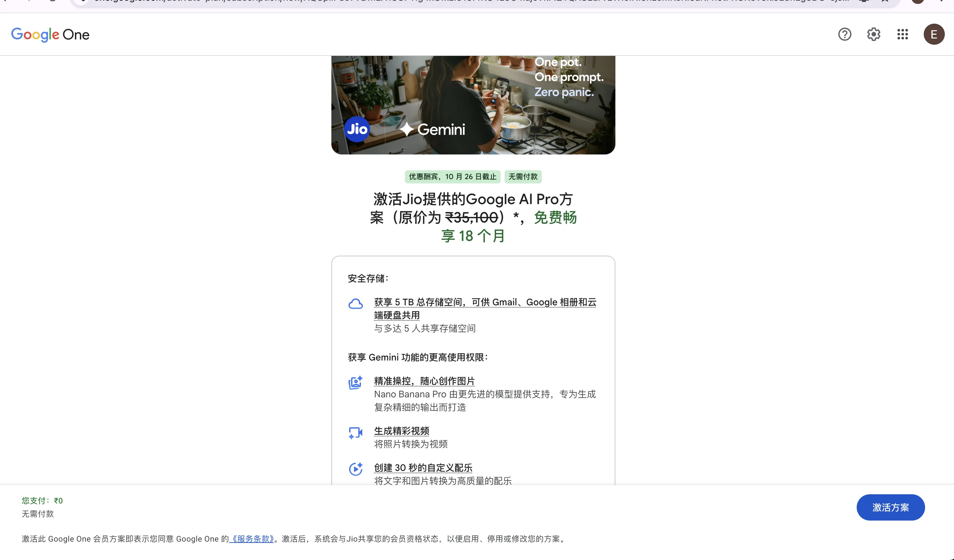
Task: Click the 将文字和图片转换为高质量的配乐 description
Action: click(443, 480)
